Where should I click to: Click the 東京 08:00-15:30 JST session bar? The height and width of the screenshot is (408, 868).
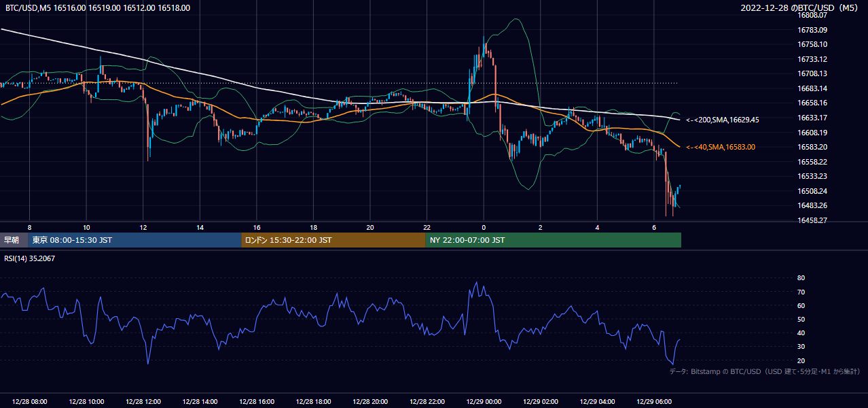click(135, 240)
